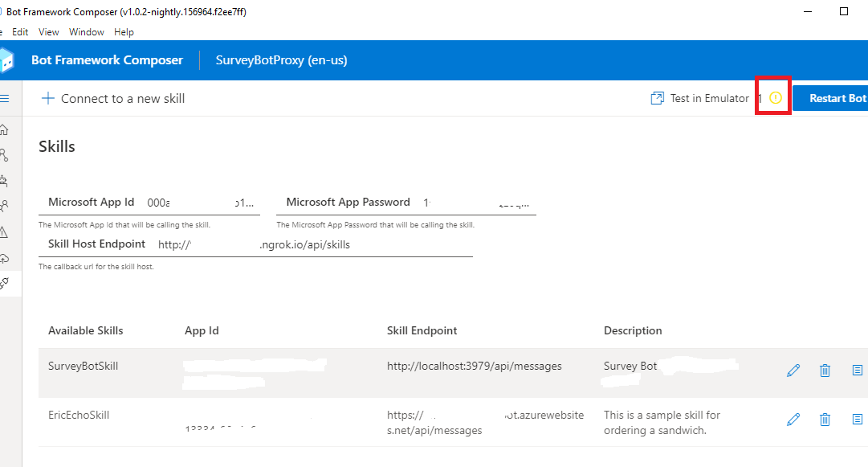Open the Bot Responses robot icon
The image size is (868, 467).
[x=4, y=181]
